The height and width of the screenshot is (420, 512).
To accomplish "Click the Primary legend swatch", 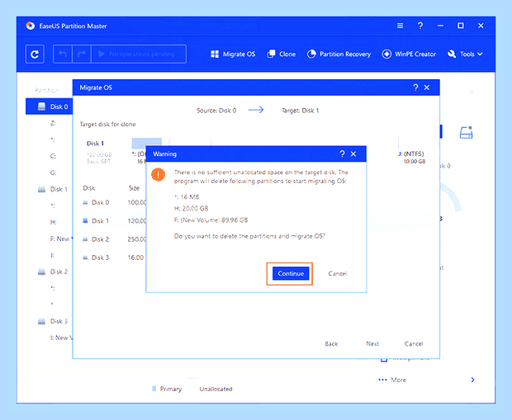I will pyautogui.click(x=154, y=389).
